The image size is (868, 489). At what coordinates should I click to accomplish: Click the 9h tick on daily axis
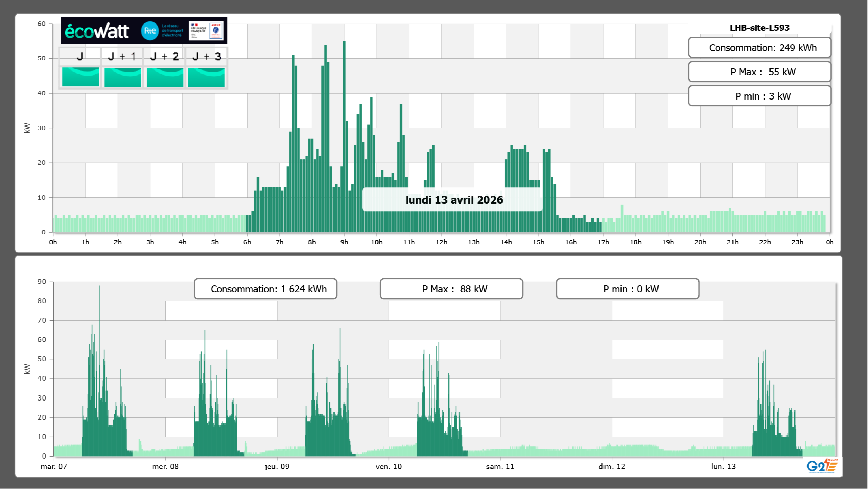pos(344,242)
